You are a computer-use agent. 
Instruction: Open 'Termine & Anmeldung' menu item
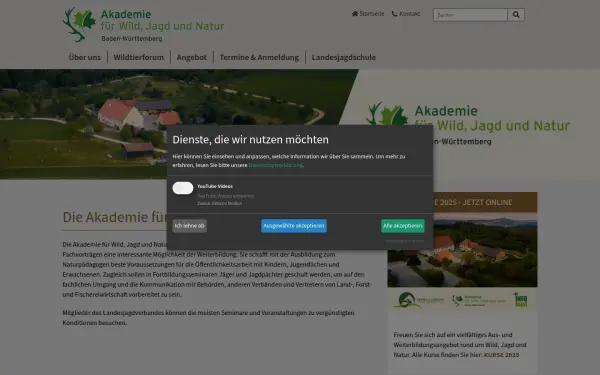pos(259,57)
